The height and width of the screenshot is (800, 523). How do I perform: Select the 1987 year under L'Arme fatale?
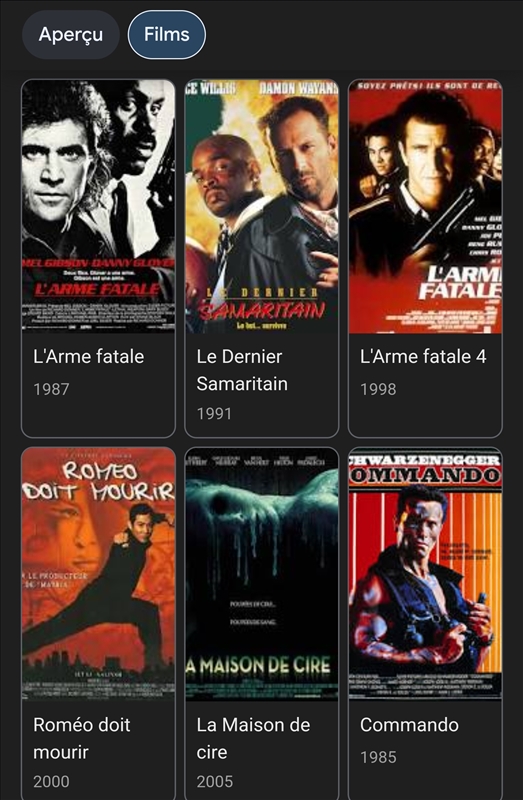51,389
